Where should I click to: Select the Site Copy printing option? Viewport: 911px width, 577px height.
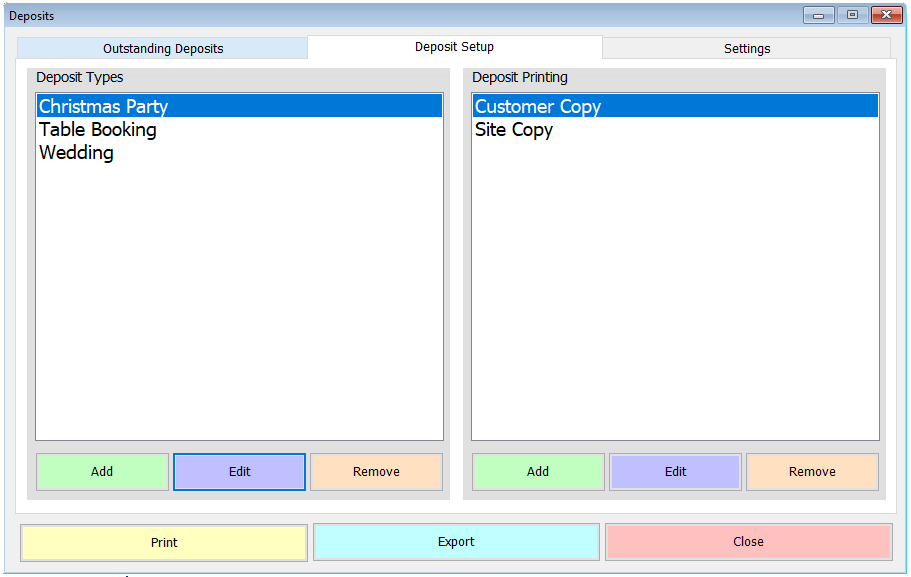pos(513,129)
